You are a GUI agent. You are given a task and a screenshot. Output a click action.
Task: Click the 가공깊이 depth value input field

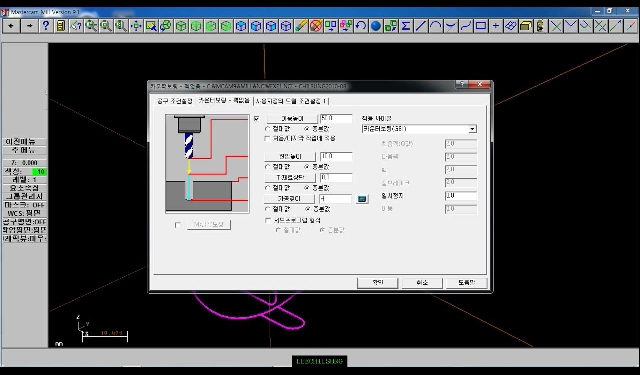tap(335, 199)
